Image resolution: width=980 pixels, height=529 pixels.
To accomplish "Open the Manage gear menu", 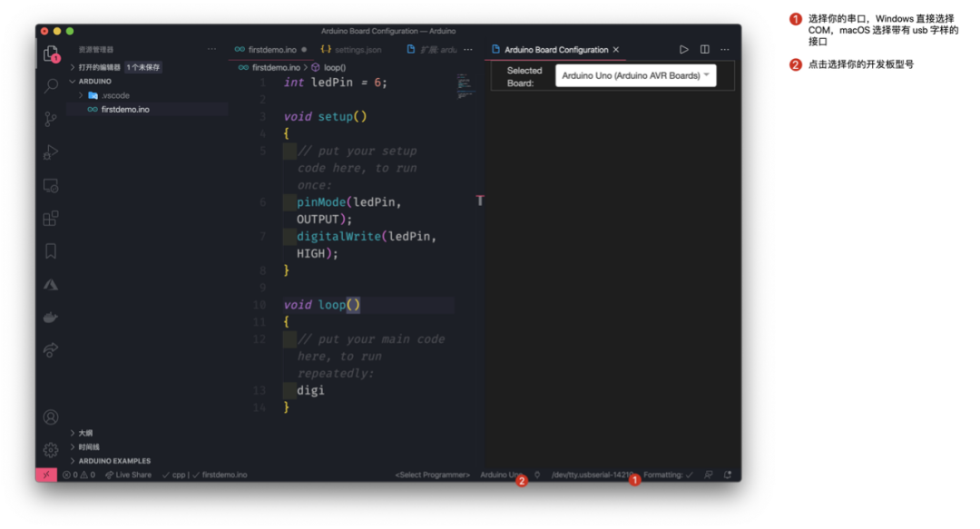I will (x=51, y=449).
